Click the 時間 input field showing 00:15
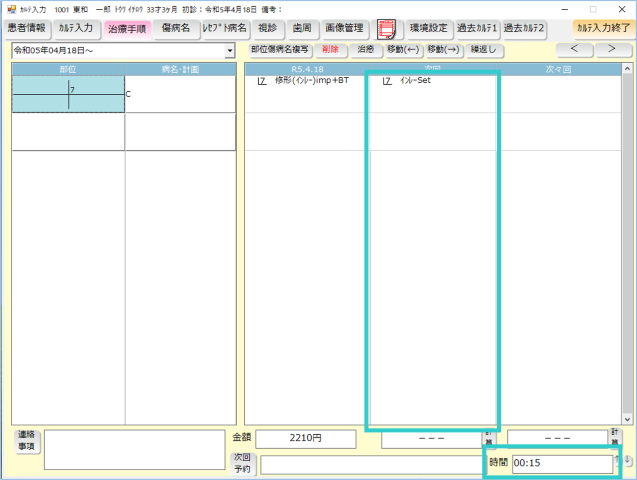The width and height of the screenshot is (637, 480). (x=561, y=464)
